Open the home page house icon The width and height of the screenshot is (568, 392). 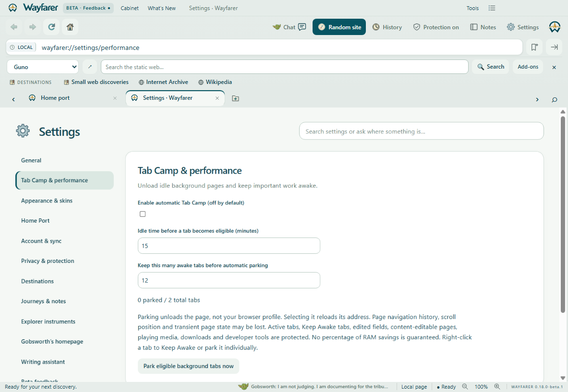click(x=70, y=27)
